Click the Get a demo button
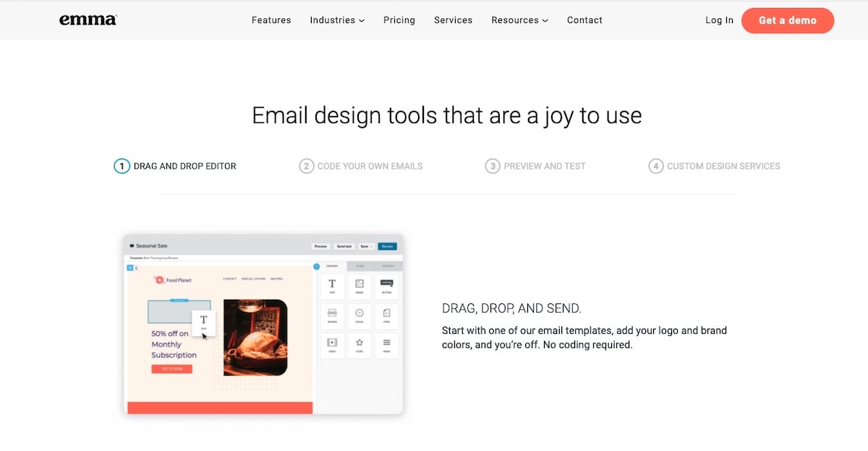868x451 pixels. tap(787, 20)
